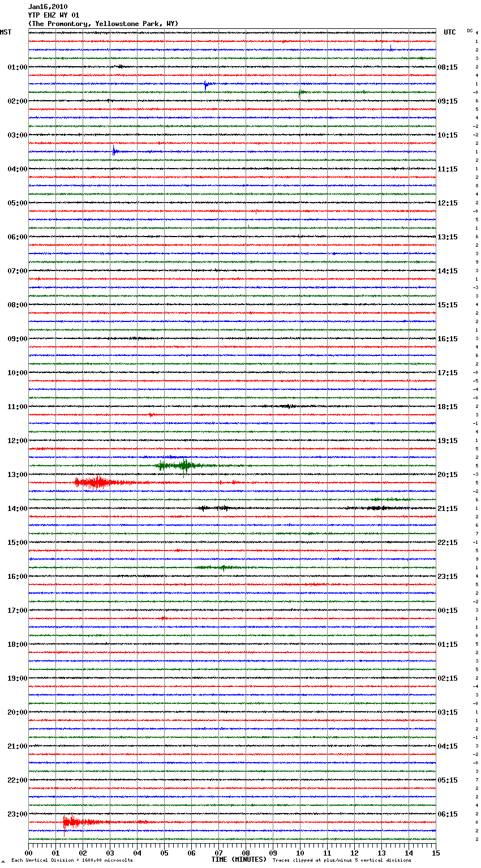The height and width of the screenshot is (868, 481).
Task: Select the 07:00 MST time label
Action: pos(18,271)
